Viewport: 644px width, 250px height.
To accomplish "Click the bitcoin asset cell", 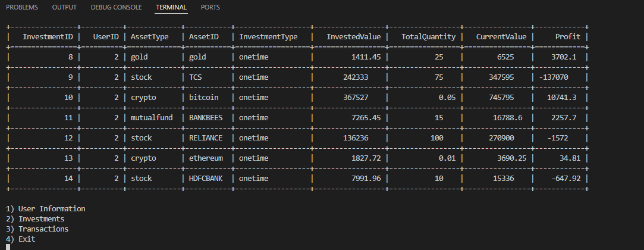I will [204, 98].
